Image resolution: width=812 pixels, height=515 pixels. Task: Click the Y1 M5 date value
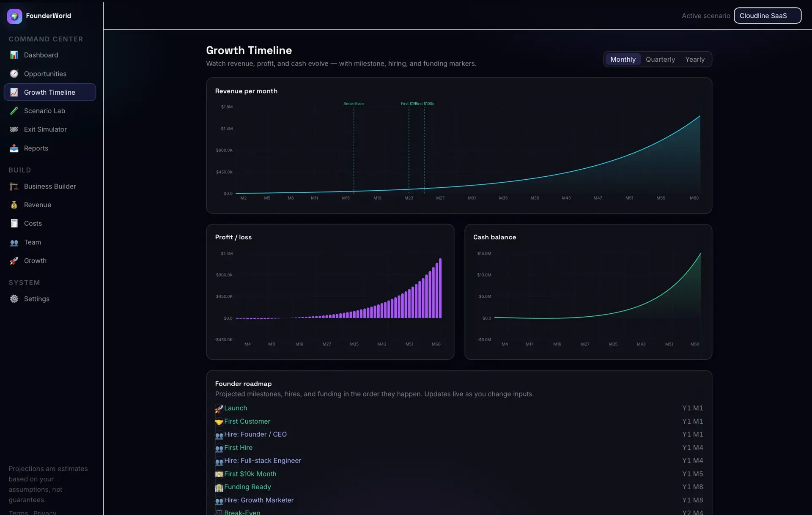pyautogui.click(x=692, y=474)
